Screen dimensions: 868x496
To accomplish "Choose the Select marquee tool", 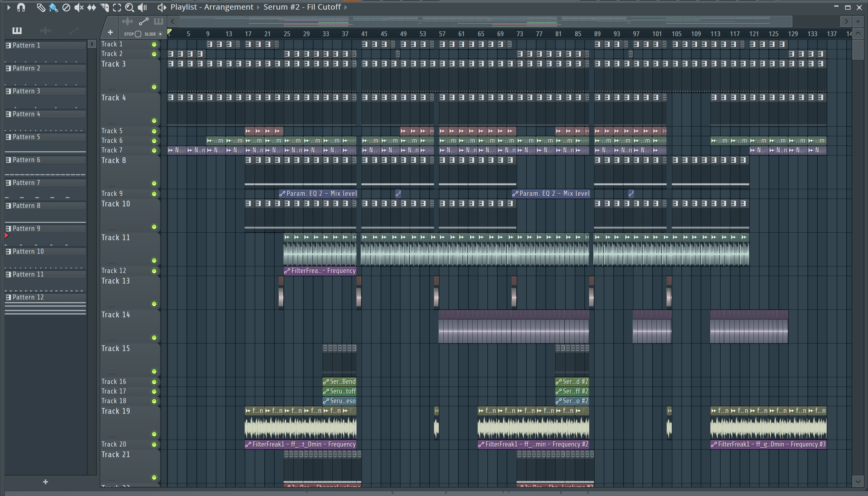I will pos(117,7).
